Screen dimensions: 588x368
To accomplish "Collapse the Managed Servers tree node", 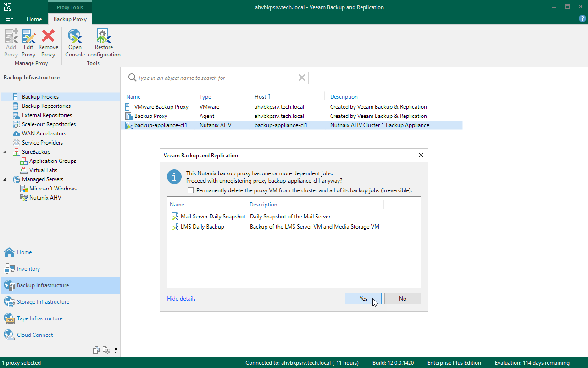I will point(5,179).
